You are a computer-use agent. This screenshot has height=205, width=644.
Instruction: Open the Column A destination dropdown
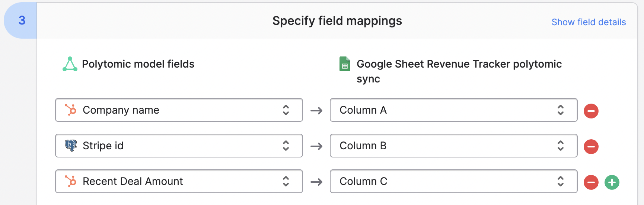453,110
